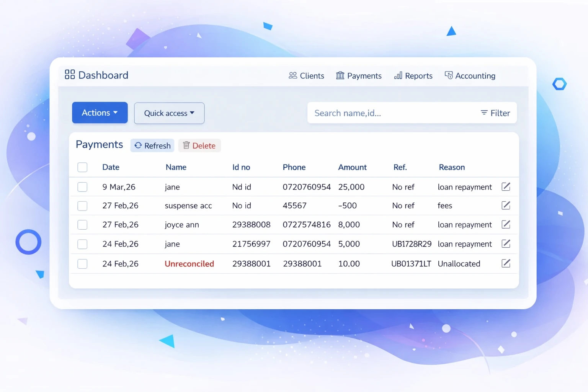The height and width of the screenshot is (392, 588).
Task: Click the Filter lines icon
Action: (x=484, y=113)
